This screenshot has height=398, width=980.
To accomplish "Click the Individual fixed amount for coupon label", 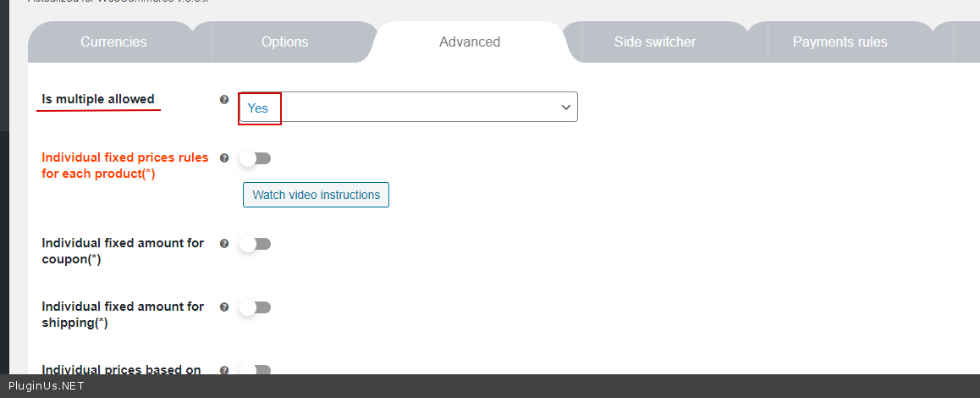I will pos(123,251).
